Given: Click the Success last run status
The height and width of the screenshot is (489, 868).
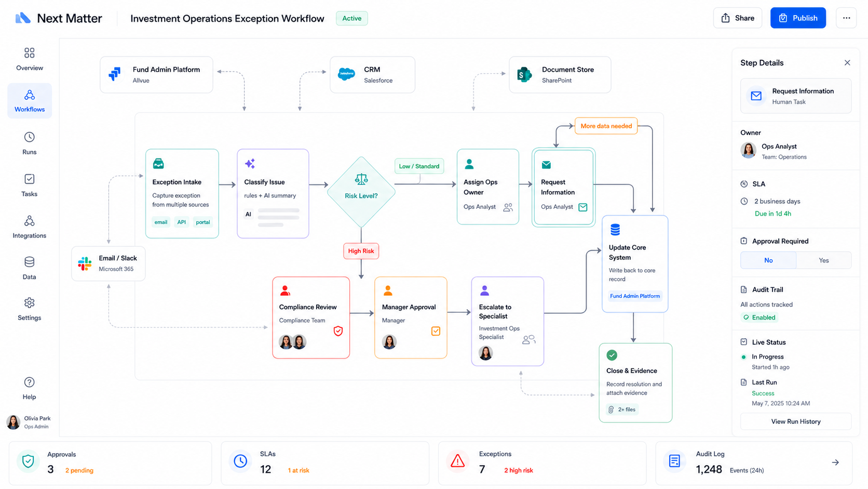Looking at the screenshot, I should [x=763, y=393].
